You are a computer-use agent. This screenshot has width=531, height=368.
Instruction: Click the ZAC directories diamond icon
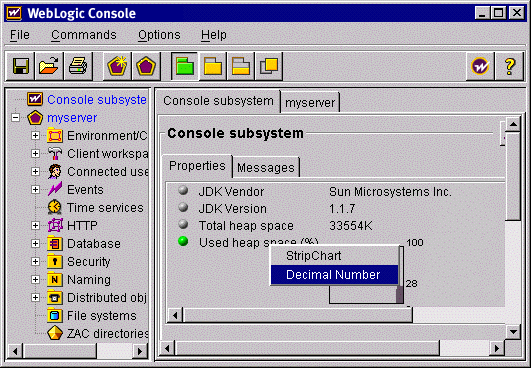pyautogui.click(x=55, y=333)
